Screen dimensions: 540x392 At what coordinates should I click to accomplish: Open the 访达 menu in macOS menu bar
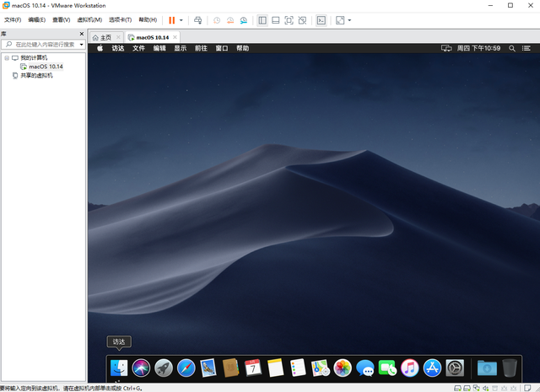coord(118,48)
